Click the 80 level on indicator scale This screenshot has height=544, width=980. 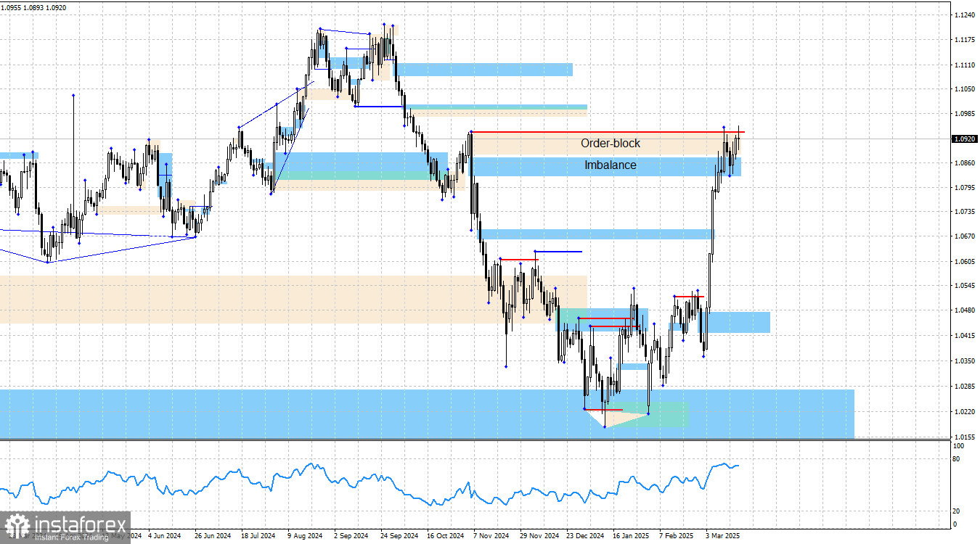[957, 460]
